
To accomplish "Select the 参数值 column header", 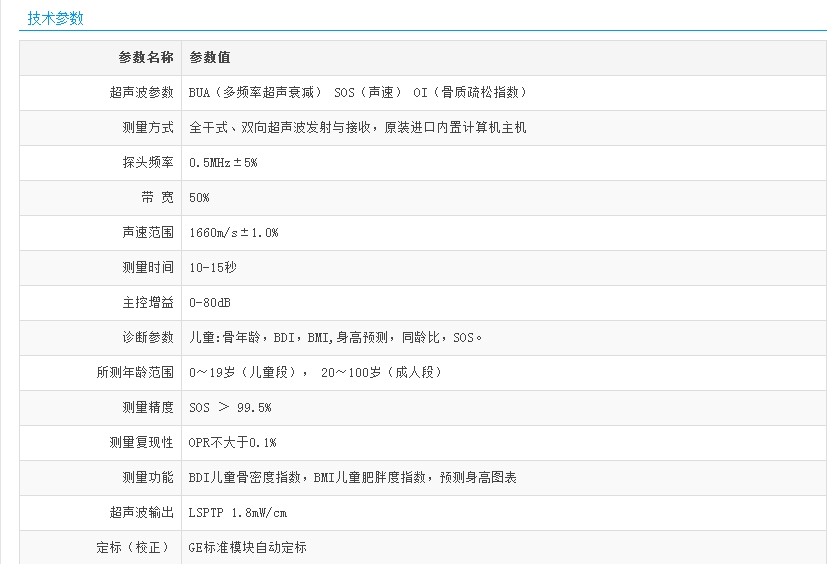I will pos(210,57).
